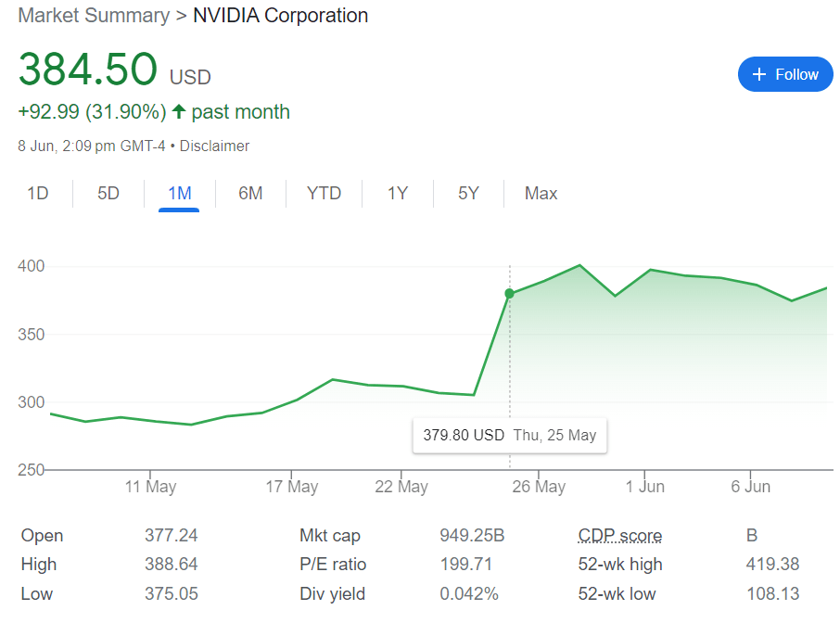Select the 1M time range tab

(x=179, y=193)
